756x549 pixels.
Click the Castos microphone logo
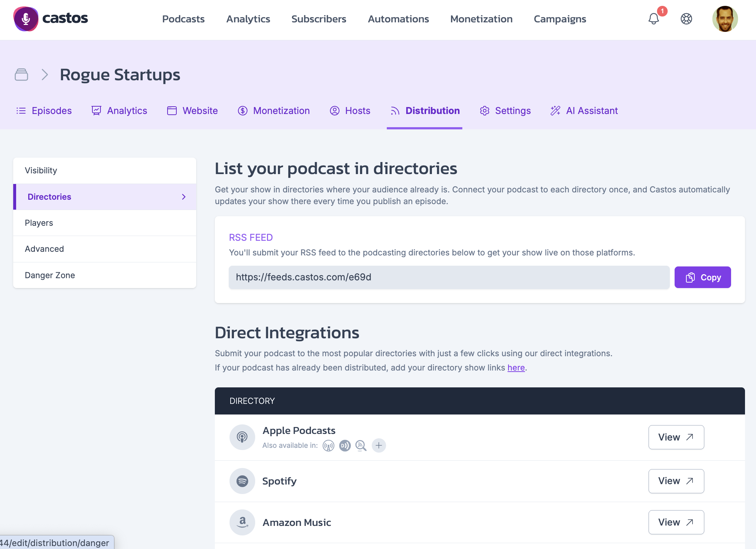pos(26,19)
